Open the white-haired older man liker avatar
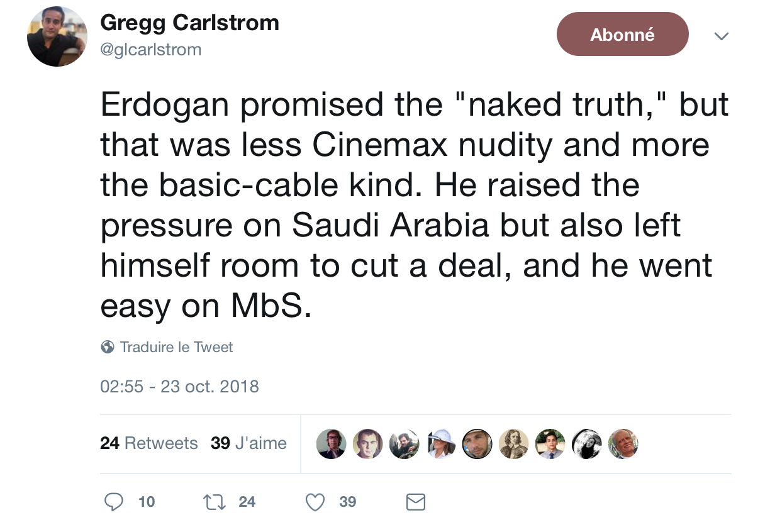770x532 pixels. point(623,444)
